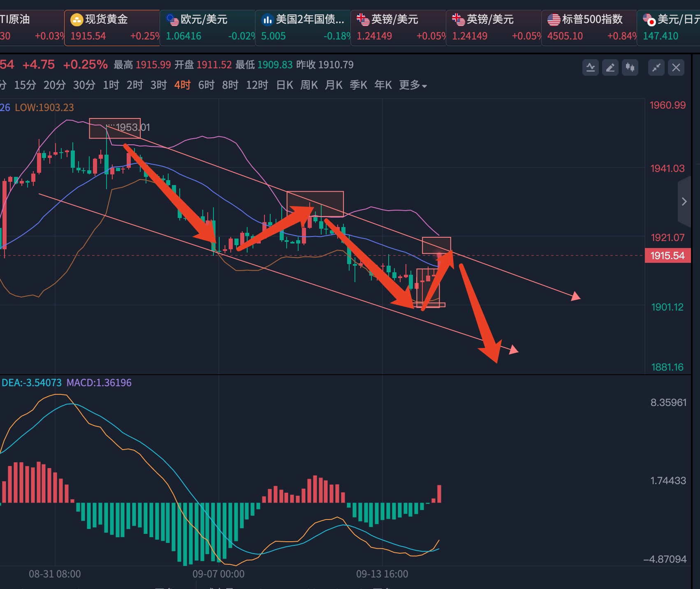Shrink the chart with collapse-arrows icon
The image size is (700, 589).
pos(656,67)
